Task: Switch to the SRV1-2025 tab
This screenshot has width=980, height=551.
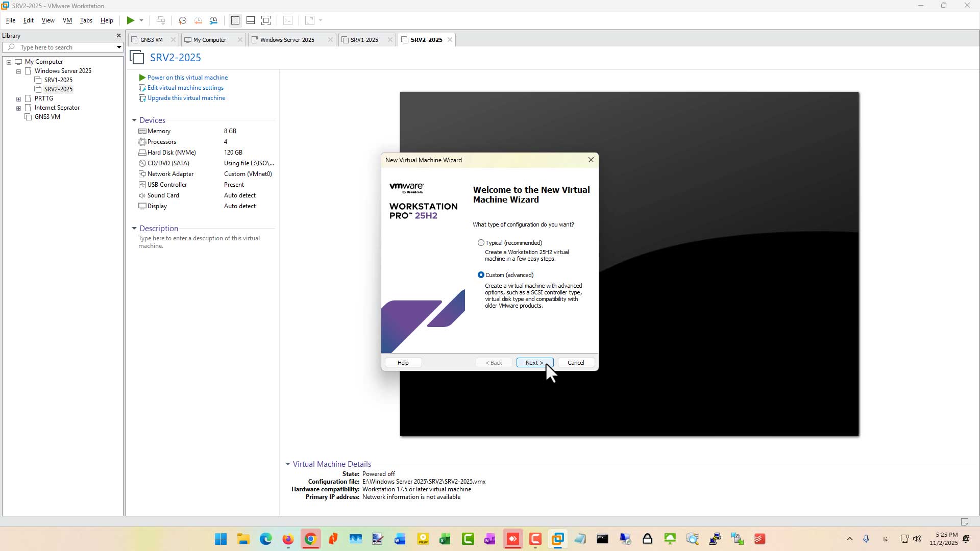Action: 364,40
